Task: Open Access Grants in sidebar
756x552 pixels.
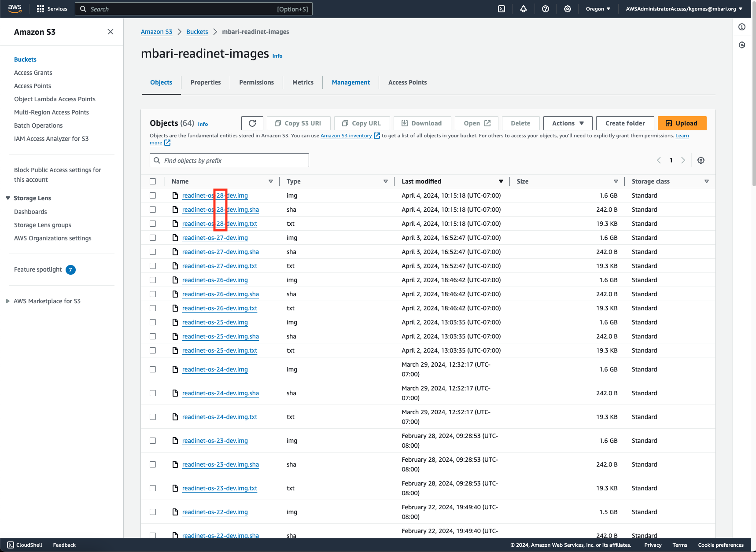Action: (x=33, y=73)
